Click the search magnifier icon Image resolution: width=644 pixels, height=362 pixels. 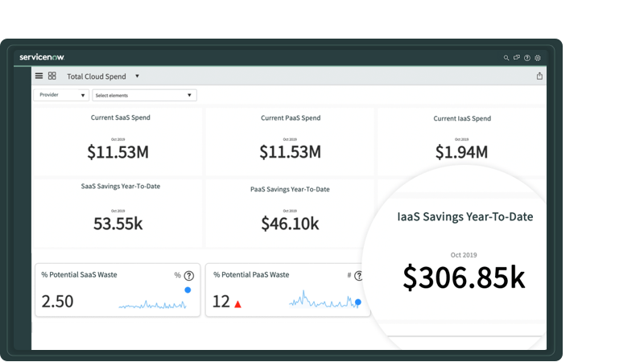pos(506,58)
